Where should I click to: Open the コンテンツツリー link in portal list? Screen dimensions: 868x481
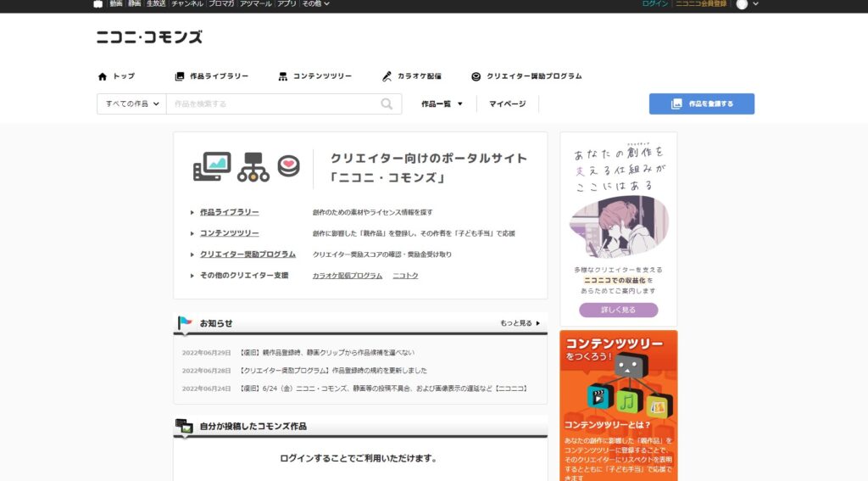[x=229, y=233]
